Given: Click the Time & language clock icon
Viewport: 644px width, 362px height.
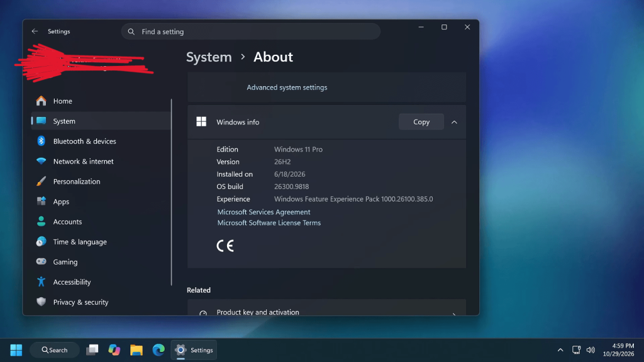Looking at the screenshot, I should (x=41, y=241).
